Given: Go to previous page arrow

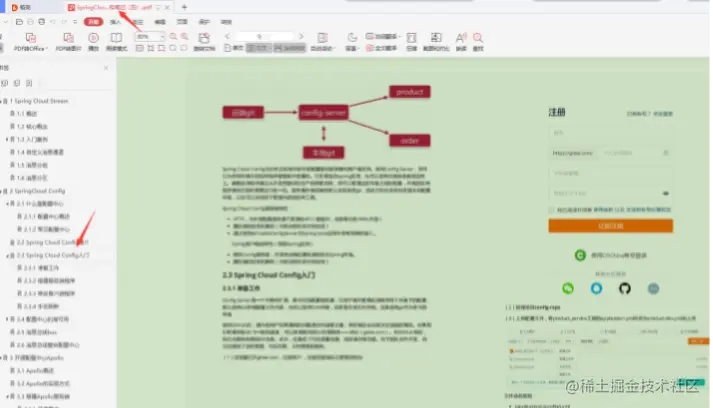Looking at the screenshot, I should [x=227, y=36].
